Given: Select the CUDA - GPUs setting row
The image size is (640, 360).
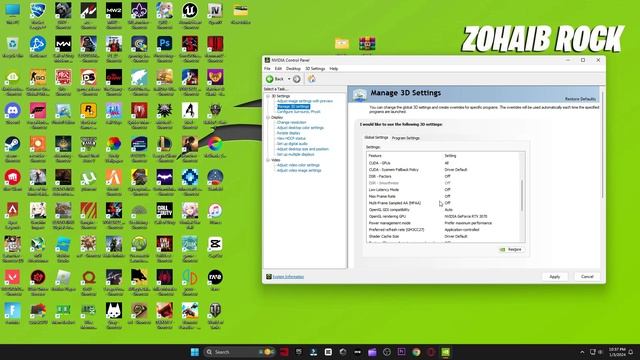Looking at the screenshot, I should [x=443, y=163].
